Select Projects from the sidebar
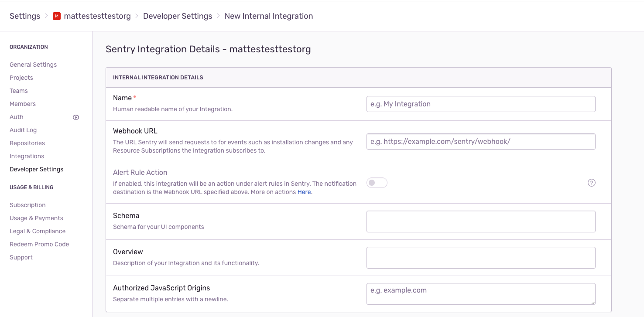The height and width of the screenshot is (317, 644). click(21, 77)
